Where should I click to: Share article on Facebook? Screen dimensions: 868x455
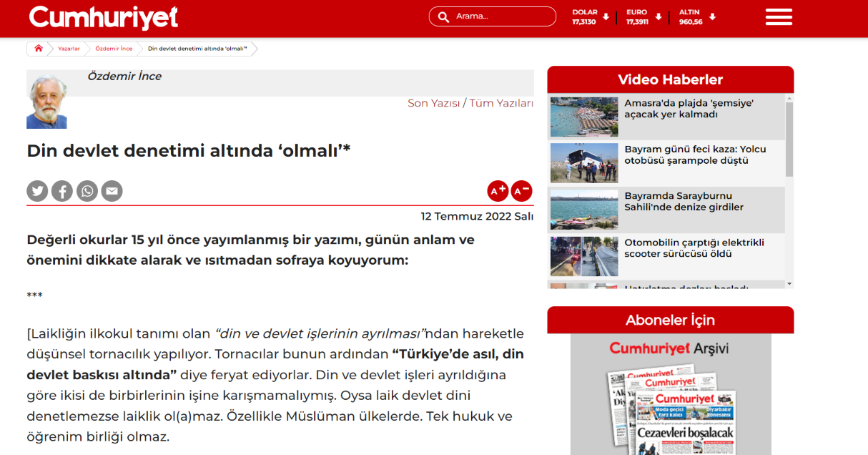[62, 191]
